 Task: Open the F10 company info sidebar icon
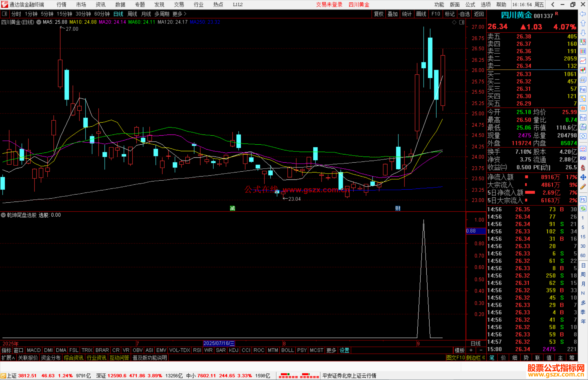point(583,89)
